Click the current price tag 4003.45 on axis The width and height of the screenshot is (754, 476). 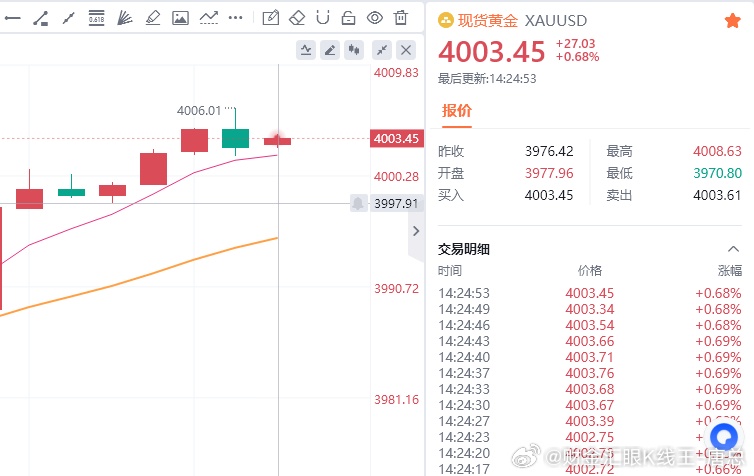[397, 138]
